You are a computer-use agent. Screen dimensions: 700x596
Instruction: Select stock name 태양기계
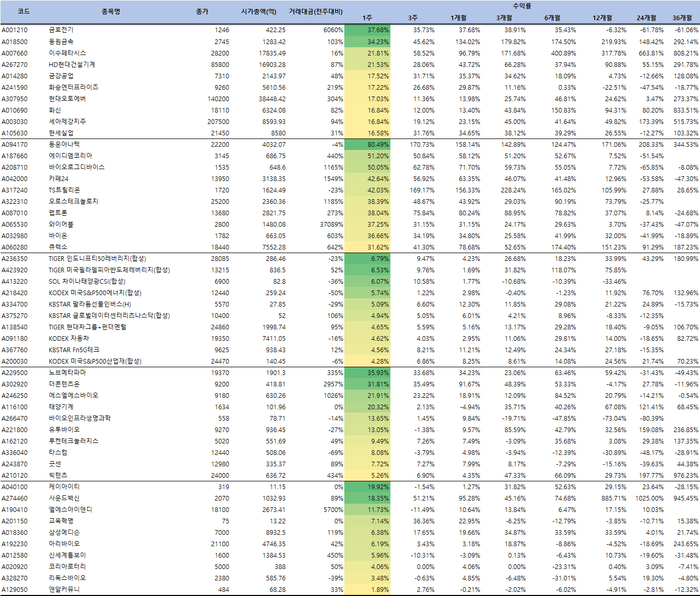pyautogui.click(x=61, y=407)
